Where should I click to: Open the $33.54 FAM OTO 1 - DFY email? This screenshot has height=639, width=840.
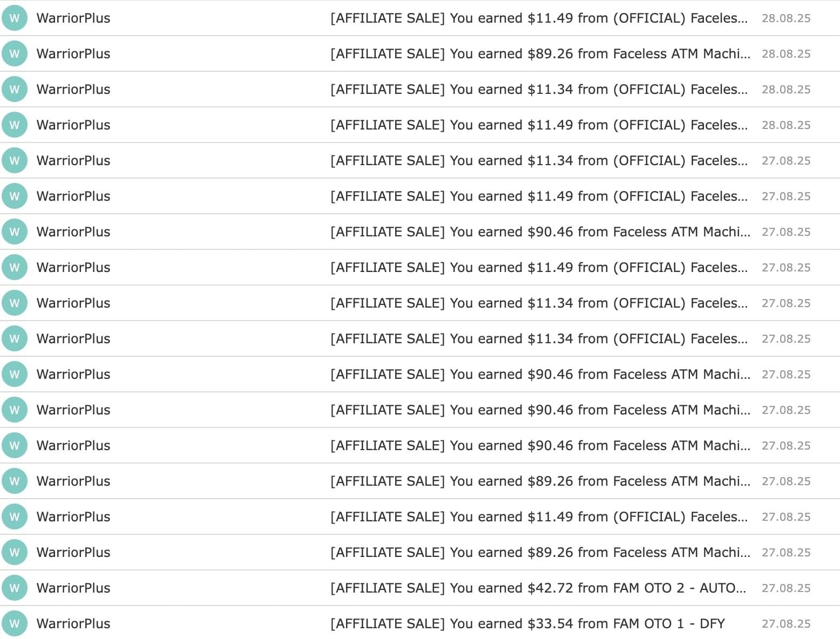click(527, 623)
